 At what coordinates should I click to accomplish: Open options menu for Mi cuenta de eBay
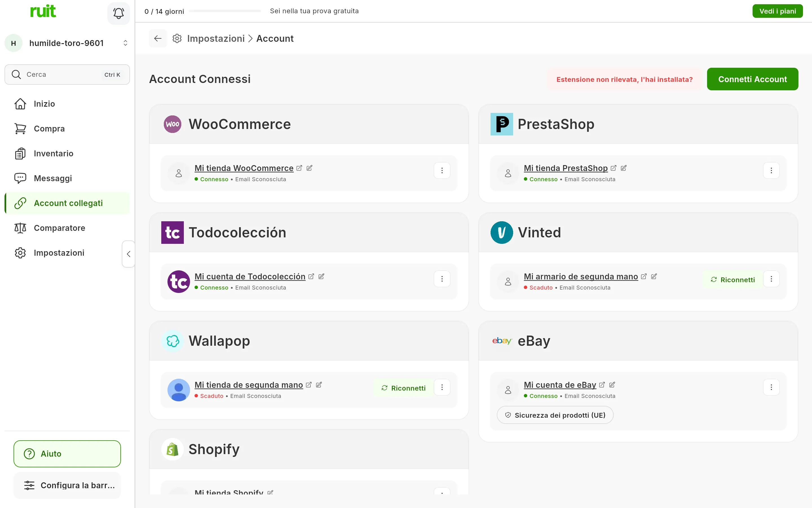pos(771,387)
